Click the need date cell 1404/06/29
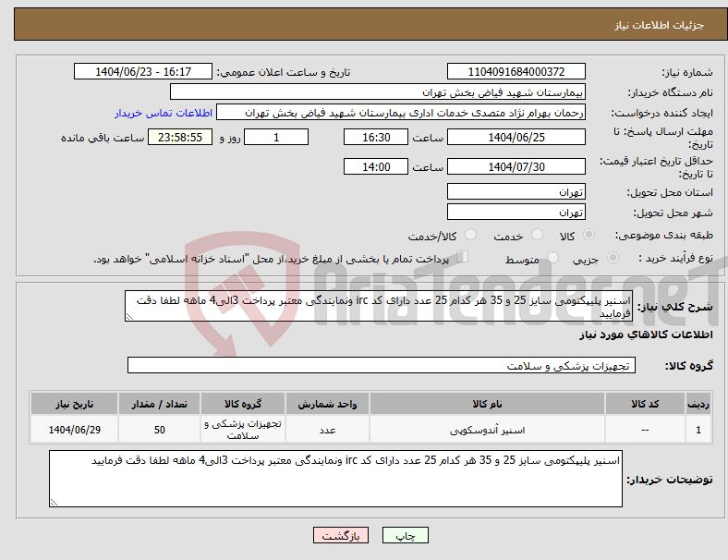This screenshot has height=560, width=728. 74,430
